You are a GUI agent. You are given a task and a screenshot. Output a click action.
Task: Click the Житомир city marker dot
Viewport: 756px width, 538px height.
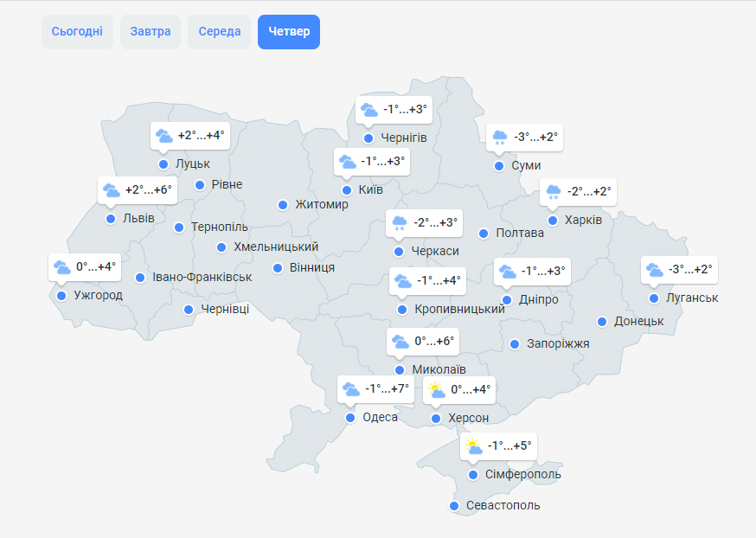point(283,205)
